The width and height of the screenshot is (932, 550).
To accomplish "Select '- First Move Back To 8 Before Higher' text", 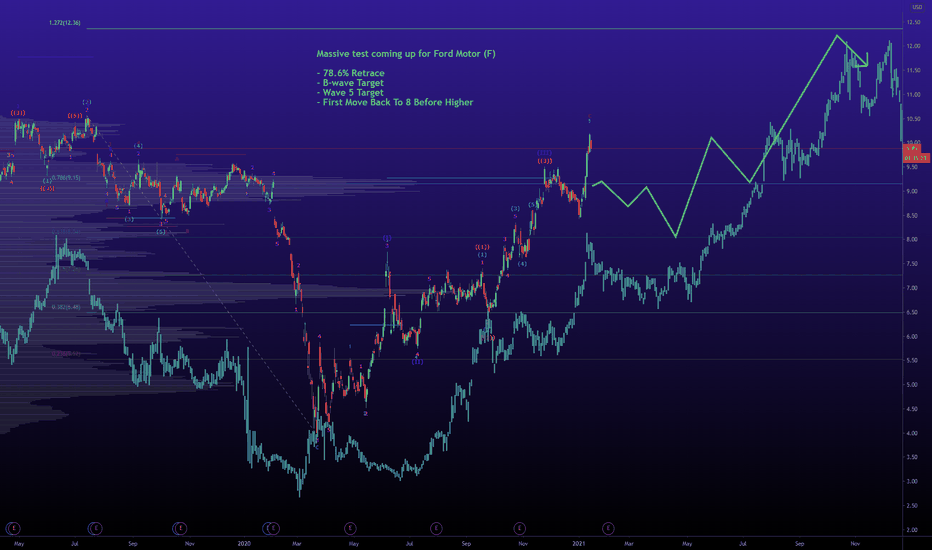I will click(x=395, y=102).
